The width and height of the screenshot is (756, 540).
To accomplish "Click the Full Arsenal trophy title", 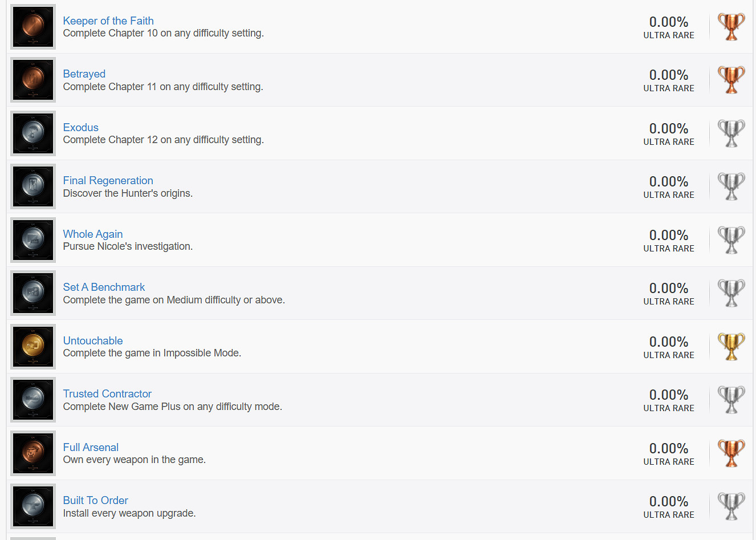I will click(x=91, y=447).
